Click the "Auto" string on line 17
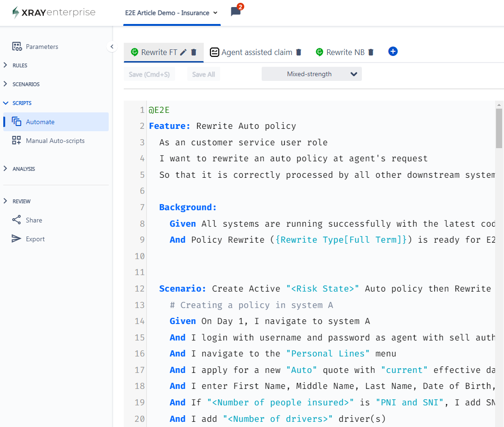504x427 pixels. pyautogui.click(x=302, y=370)
